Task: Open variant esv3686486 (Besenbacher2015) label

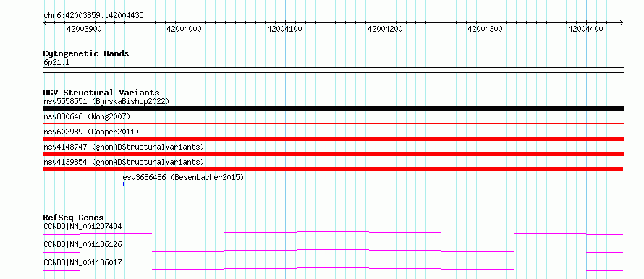Action: [183, 177]
